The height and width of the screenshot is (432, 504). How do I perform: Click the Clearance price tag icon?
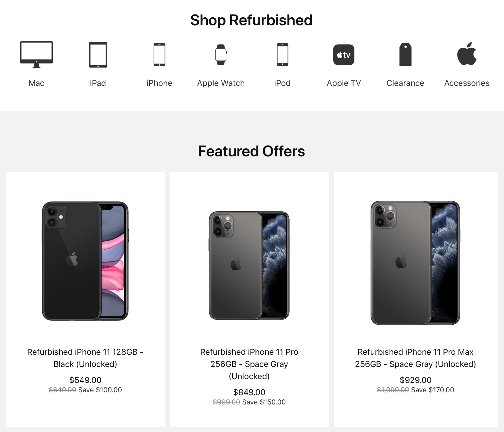point(405,54)
